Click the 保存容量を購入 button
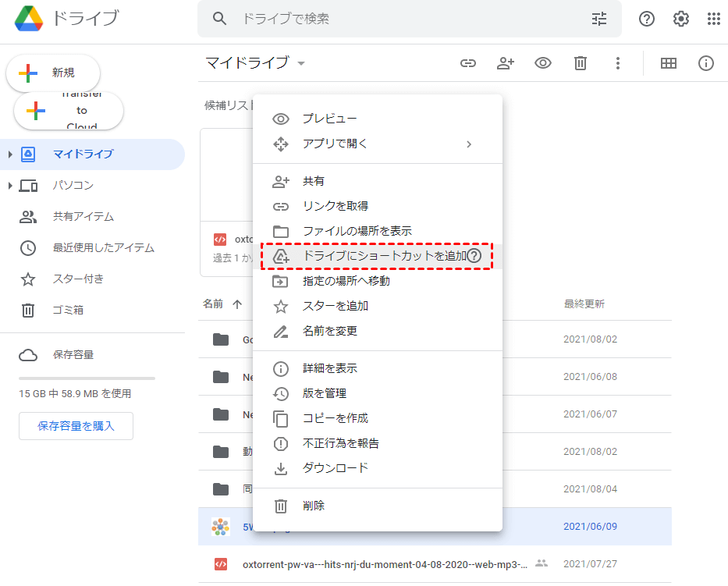The width and height of the screenshot is (728, 586). point(76,426)
